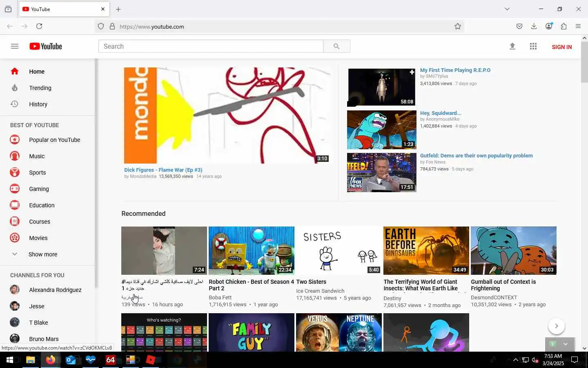Open Firefox application menu
The width and height of the screenshot is (588, 368).
coord(578,26)
